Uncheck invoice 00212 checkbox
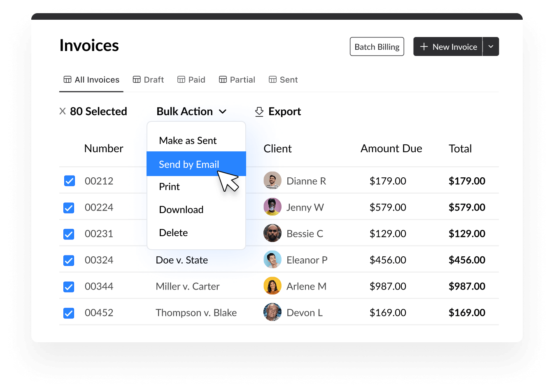This screenshot has width=554, height=392. [69, 181]
